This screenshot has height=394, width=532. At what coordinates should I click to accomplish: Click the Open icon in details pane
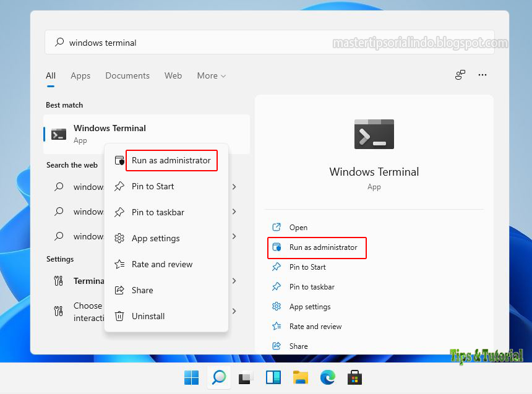(x=277, y=227)
